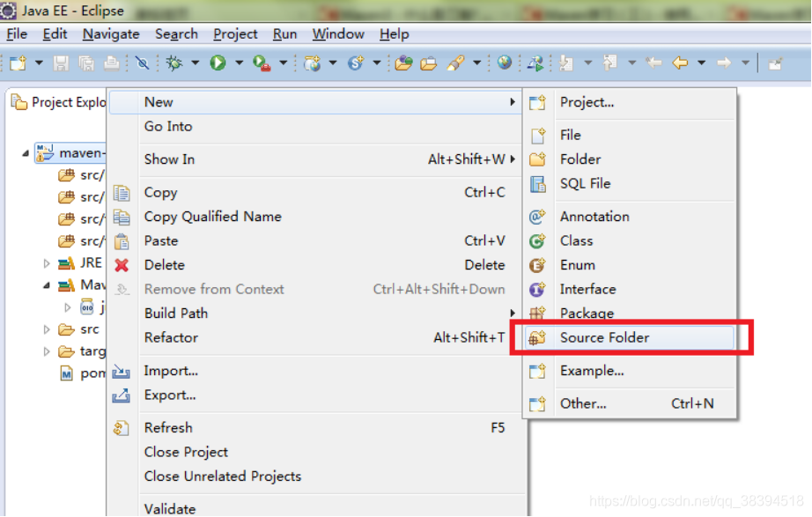Open the Search flashlight dropdown arrow
This screenshot has width=812, height=517.
[477, 63]
